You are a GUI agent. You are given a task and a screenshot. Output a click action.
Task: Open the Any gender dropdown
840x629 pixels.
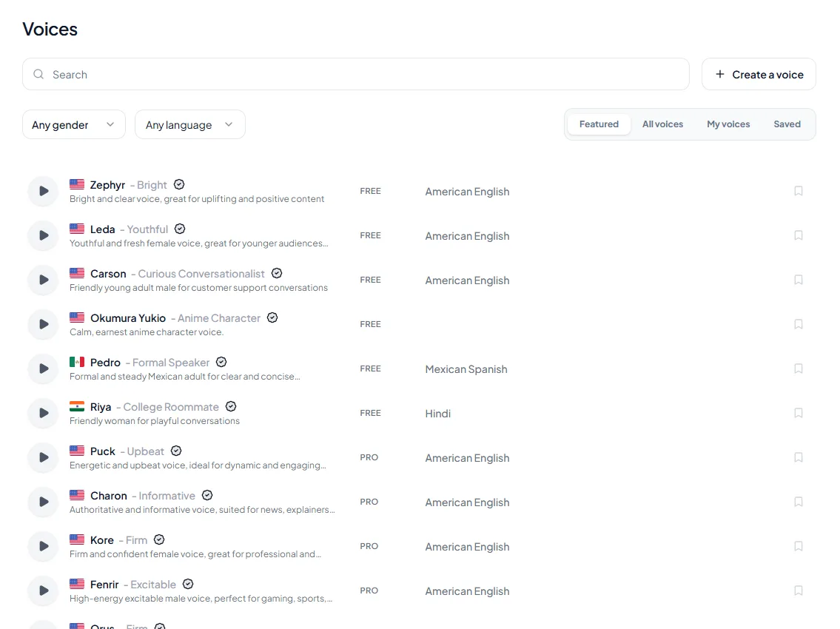tap(74, 124)
